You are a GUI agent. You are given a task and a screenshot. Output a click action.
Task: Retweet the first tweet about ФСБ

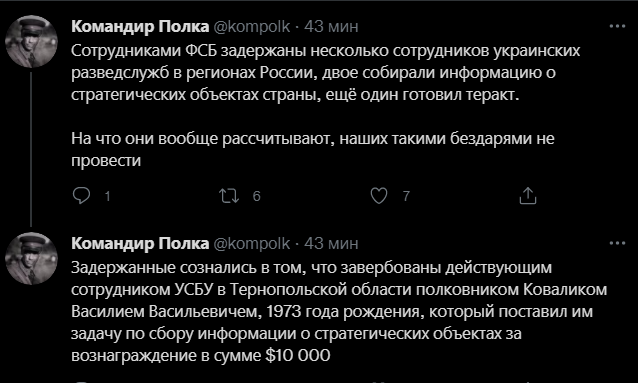229,196
